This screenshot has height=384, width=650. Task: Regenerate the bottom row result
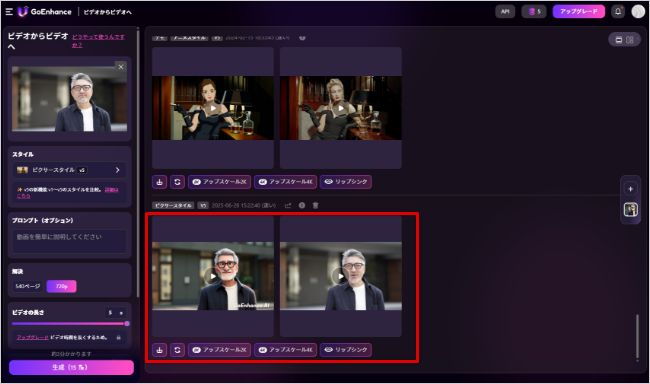[x=177, y=350]
